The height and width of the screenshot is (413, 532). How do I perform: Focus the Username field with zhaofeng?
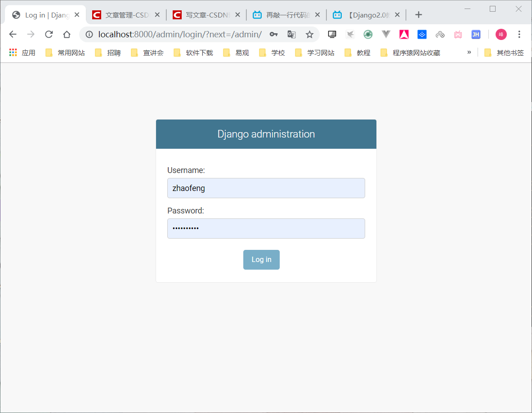266,188
